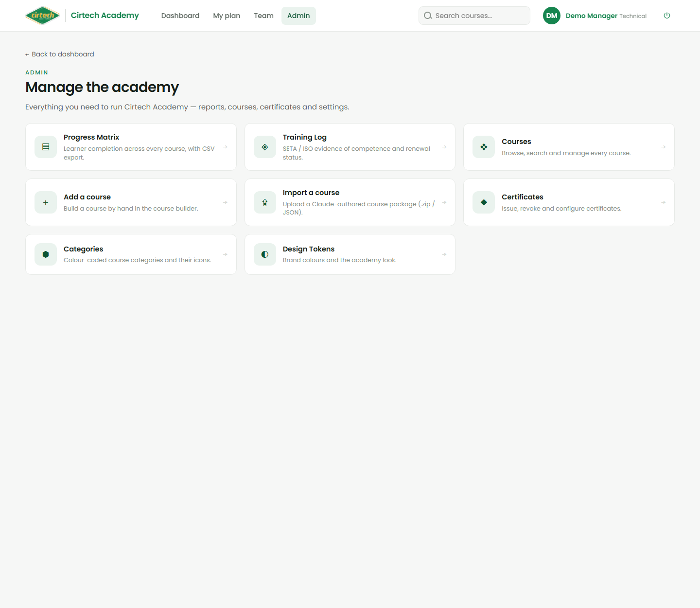The height and width of the screenshot is (608, 700).
Task: Click the DM user avatar
Action: [x=552, y=16]
